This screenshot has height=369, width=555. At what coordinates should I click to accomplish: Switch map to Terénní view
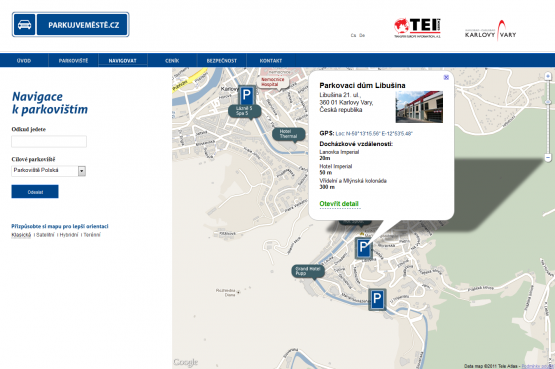pos(92,235)
